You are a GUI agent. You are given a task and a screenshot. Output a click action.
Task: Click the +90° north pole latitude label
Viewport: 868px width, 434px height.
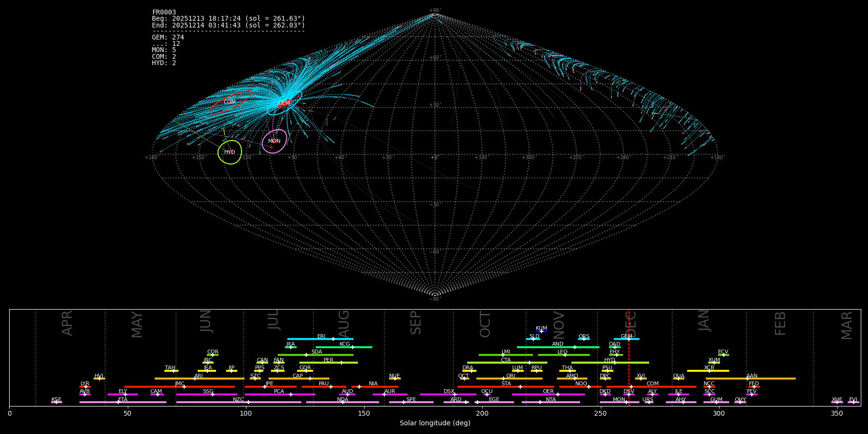[435, 10]
